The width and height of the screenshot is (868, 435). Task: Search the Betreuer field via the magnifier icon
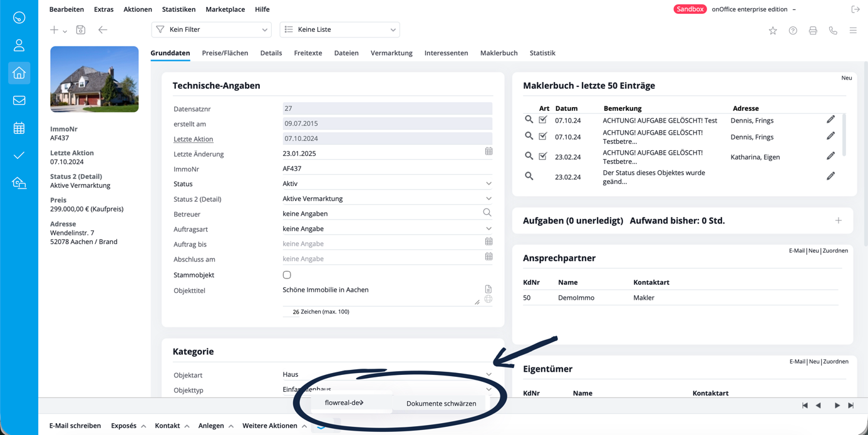coord(487,213)
